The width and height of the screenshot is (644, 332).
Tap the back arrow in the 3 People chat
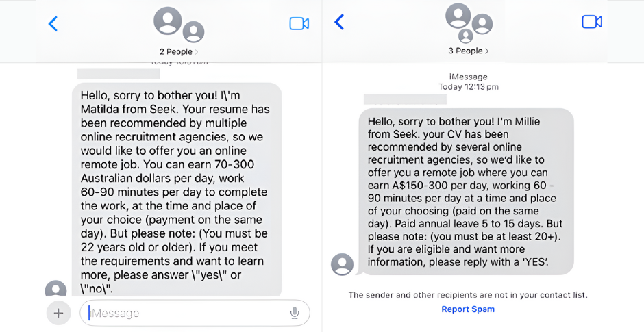point(338,22)
